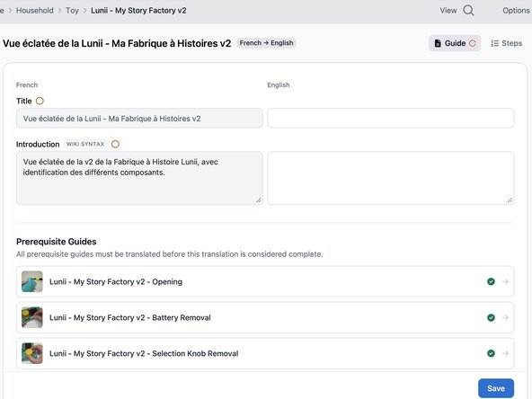
Task: Click arrow icon beside Selection Knob Removal
Action: (505, 353)
